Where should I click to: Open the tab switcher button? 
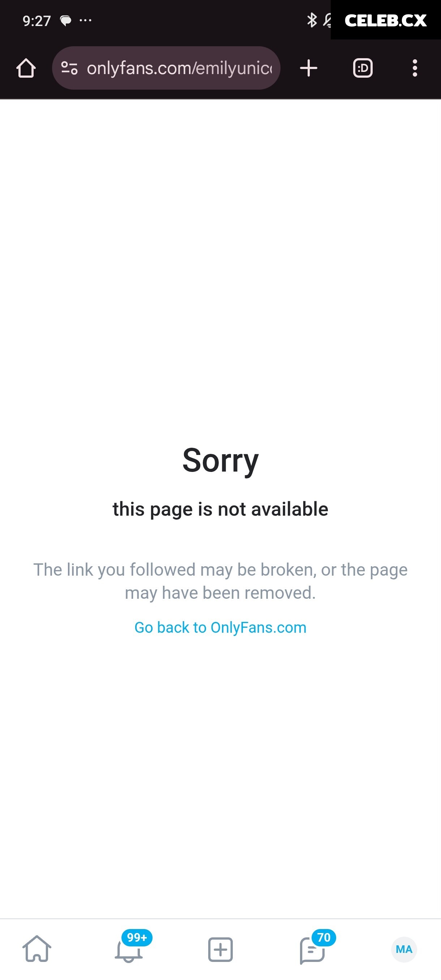point(363,68)
